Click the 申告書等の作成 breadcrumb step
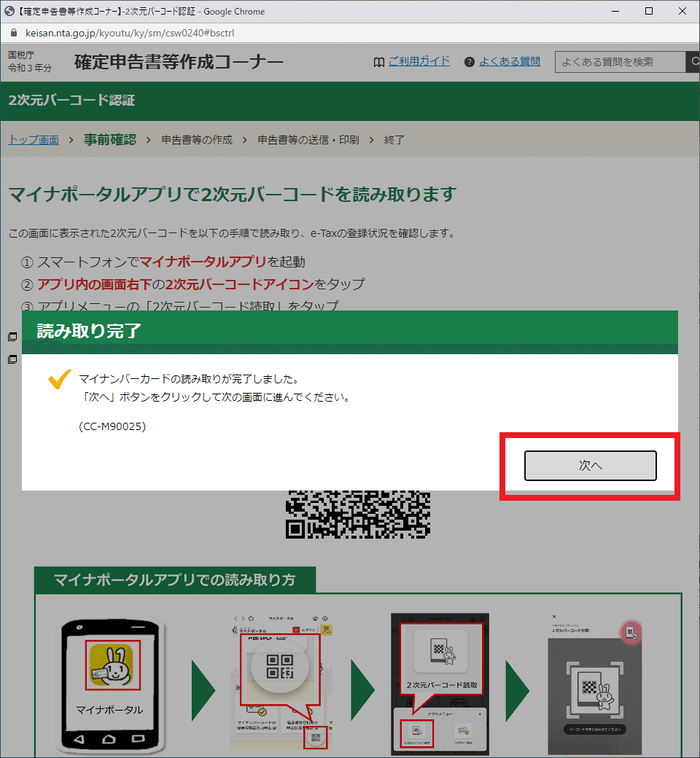 point(197,140)
